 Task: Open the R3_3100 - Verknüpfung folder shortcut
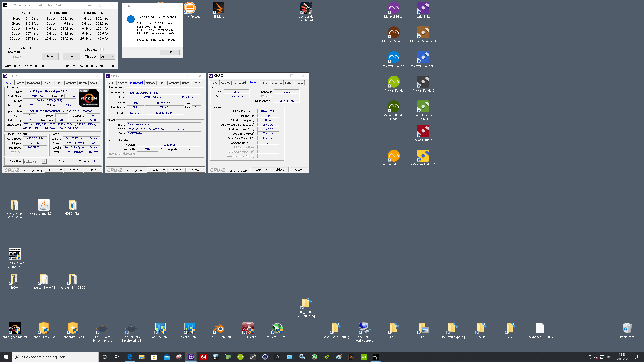[x=306, y=307]
